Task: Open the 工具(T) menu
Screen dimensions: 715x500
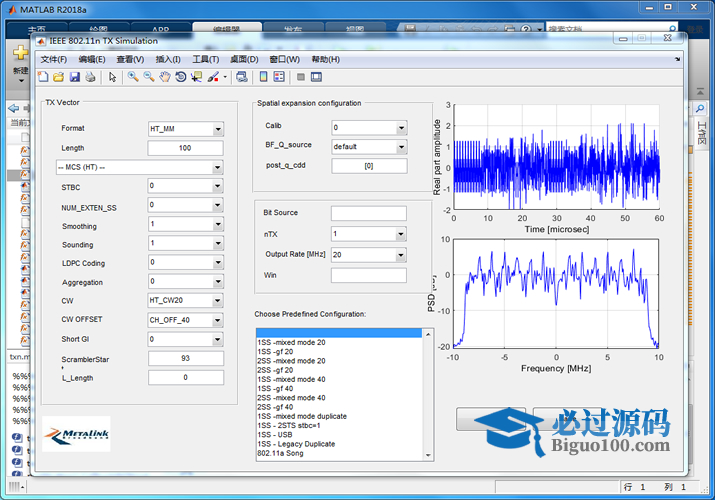Action: (205, 59)
